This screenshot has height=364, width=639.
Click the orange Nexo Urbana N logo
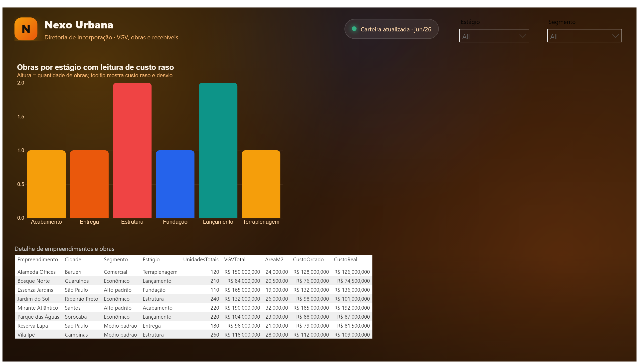pyautogui.click(x=26, y=29)
